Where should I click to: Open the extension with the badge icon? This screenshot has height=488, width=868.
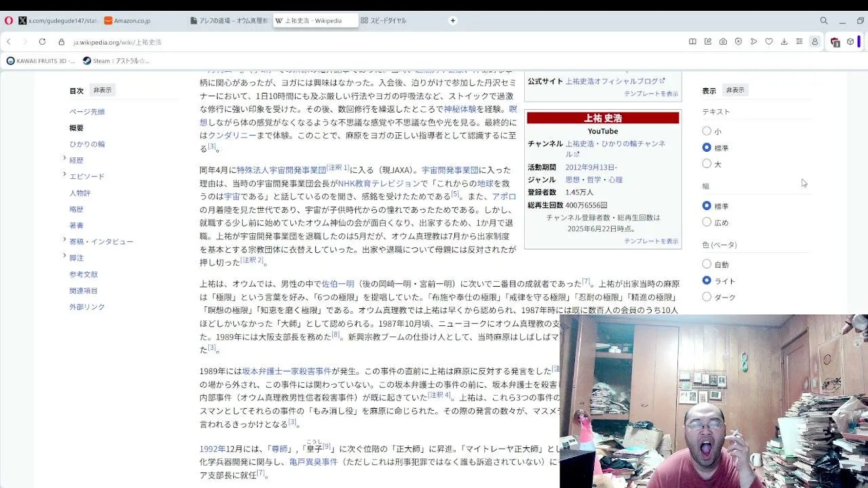point(835,42)
